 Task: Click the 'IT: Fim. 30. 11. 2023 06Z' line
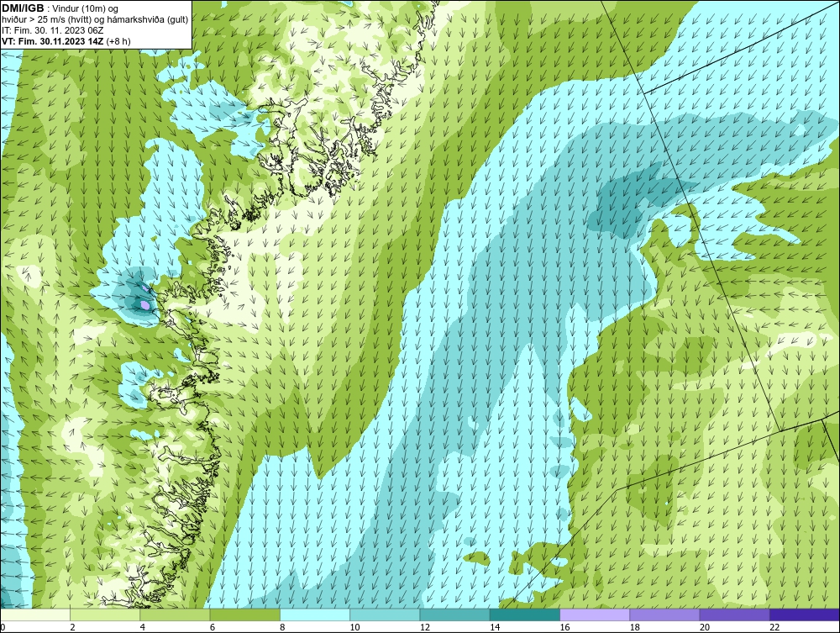52,30
